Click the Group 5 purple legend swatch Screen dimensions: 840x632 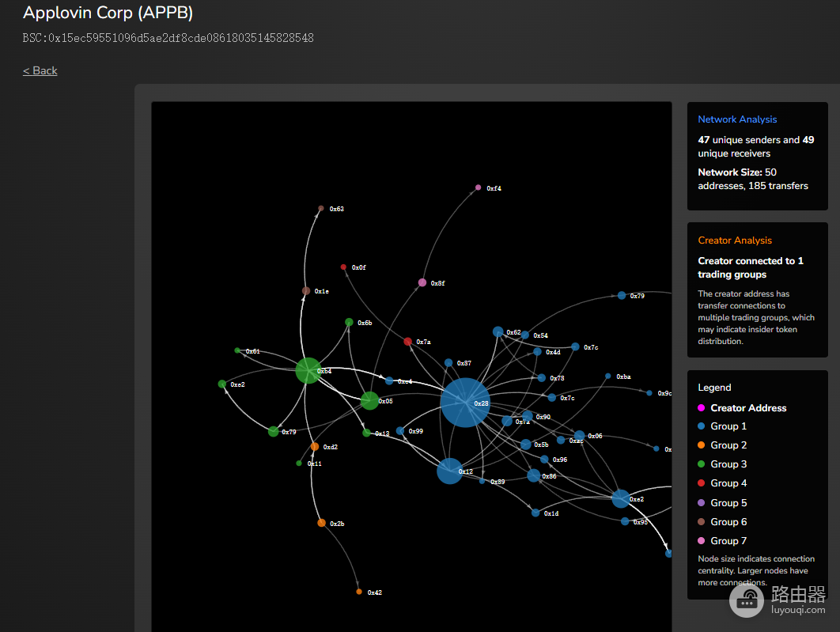(702, 502)
